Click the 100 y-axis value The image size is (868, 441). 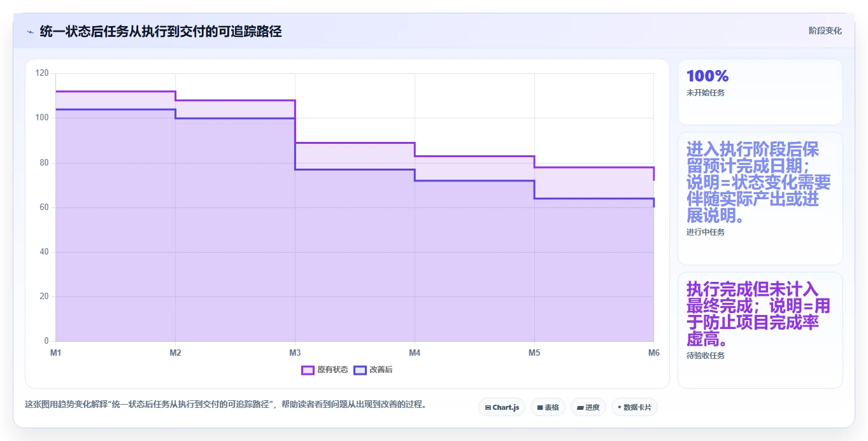pyautogui.click(x=43, y=118)
